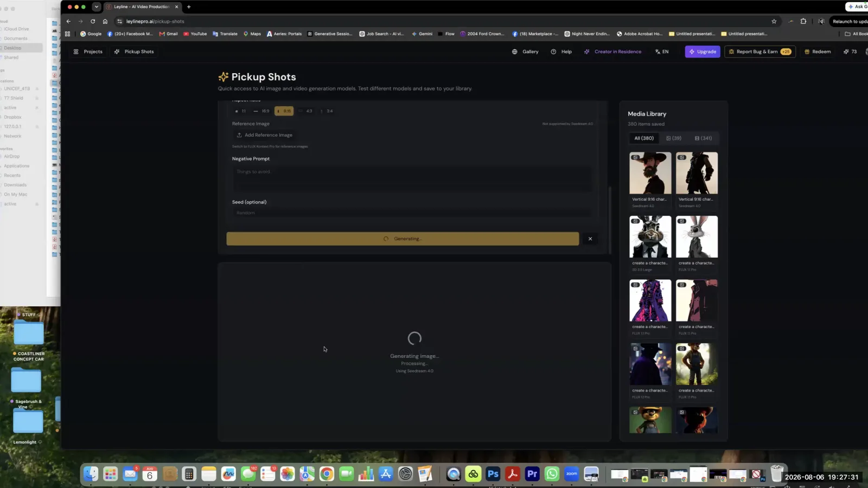868x488 pixels.
Task: Click the credits counter showing 73
Action: pyautogui.click(x=850, y=52)
